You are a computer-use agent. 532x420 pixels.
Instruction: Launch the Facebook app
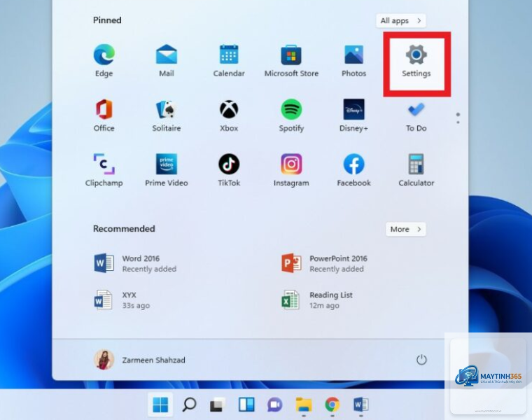pos(353,170)
